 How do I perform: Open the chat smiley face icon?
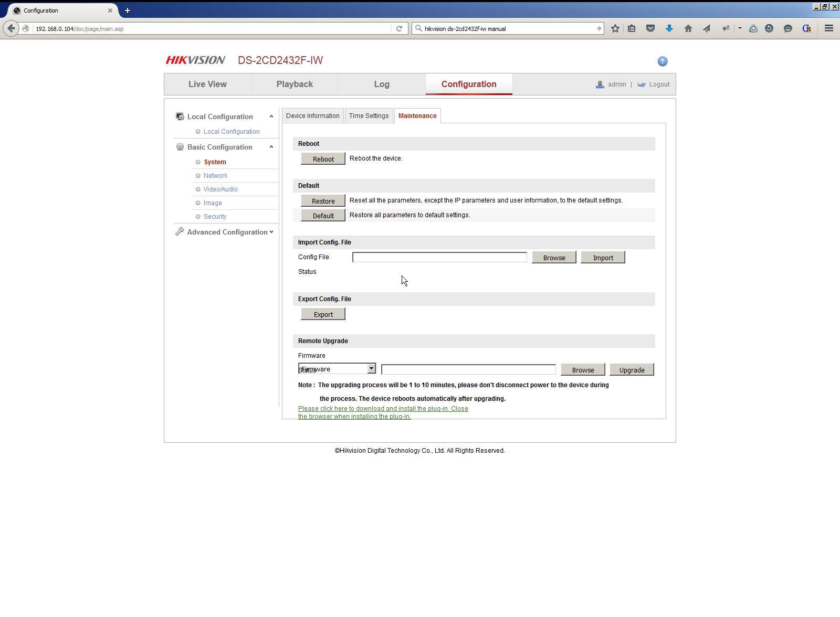point(788,28)
